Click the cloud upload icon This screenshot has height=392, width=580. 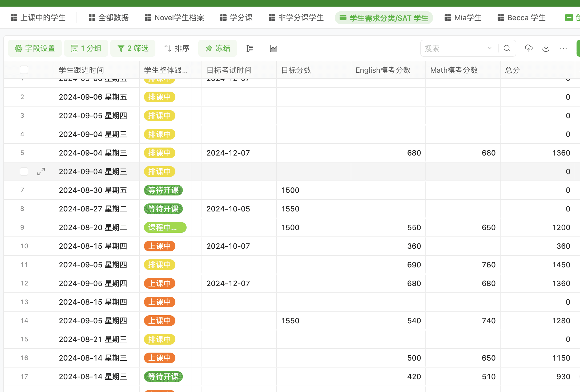[x=529, y=48]
